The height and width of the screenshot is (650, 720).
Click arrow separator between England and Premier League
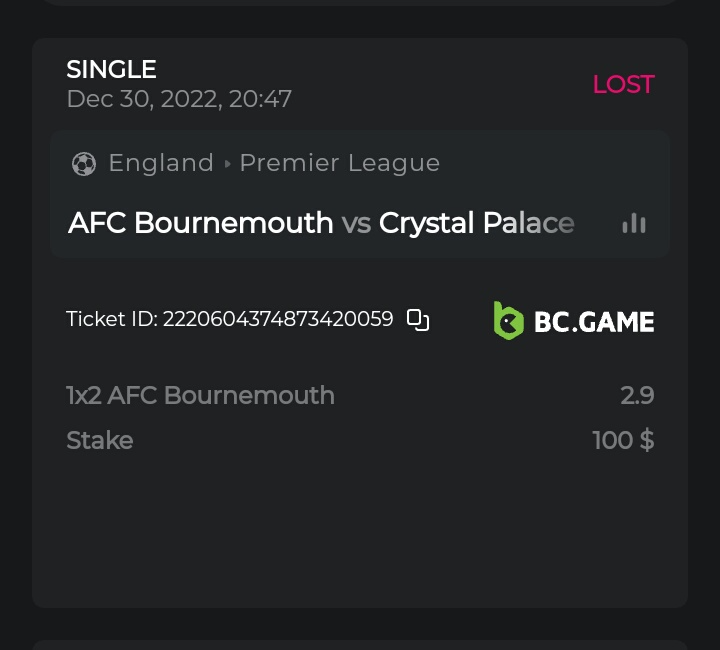pos(227,164)
